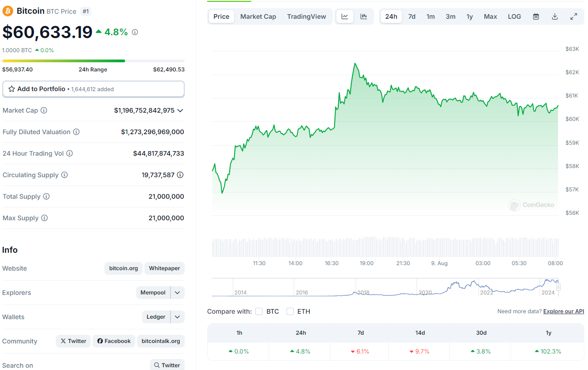The width and height of the screenshot is (588, 370).
Task: Open the 24 Hour Trading Vol info icon
Action: [70, 153]
